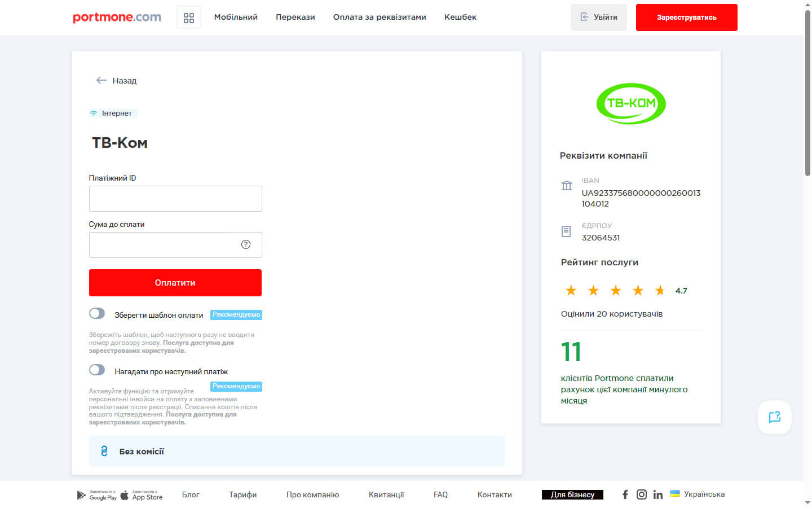
Task: Click the Для бізнесу button
Action: (572, 495)
